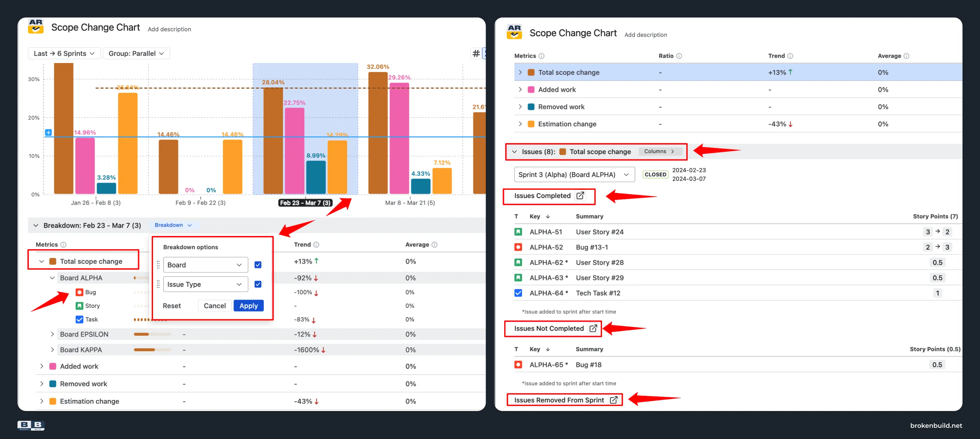
Task: Select the Feb 23 - Mar 7 (3) sprint label
Action: [305, 203]
